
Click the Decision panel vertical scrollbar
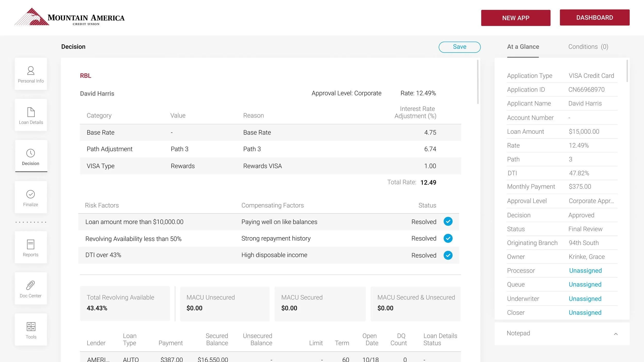(478, 82)
